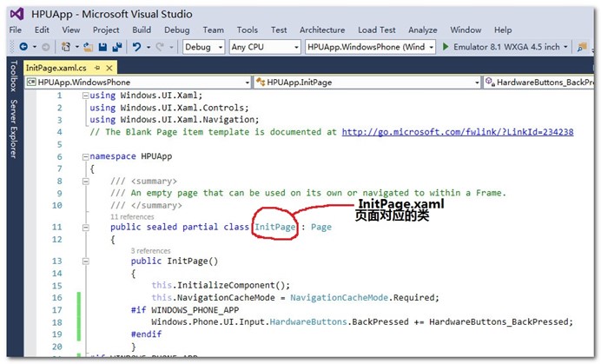The height and width of the screenshot is (364, 601).
Task: Open the Edit menu
Action: click(x=42, y=30)
